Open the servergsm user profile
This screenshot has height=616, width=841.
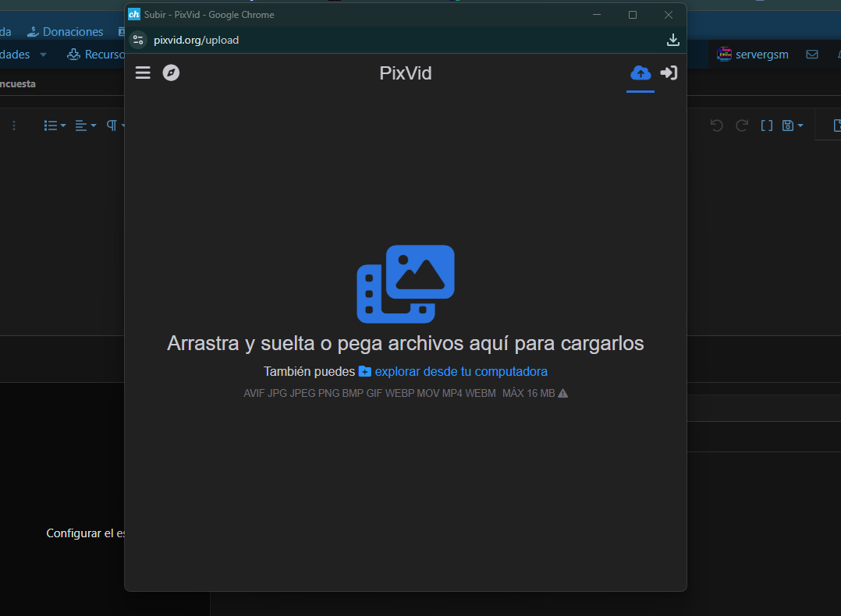point(753,55)
